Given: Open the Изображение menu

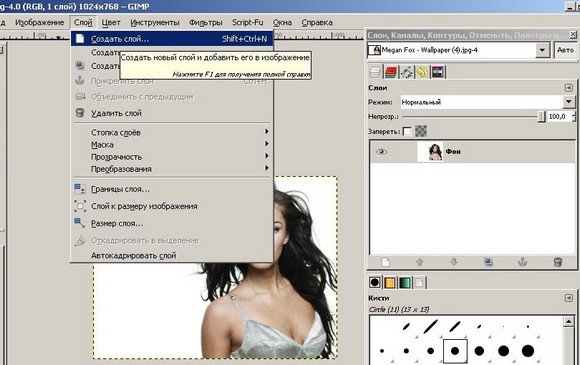Looking at the screenshot, I should coord(40,23).
